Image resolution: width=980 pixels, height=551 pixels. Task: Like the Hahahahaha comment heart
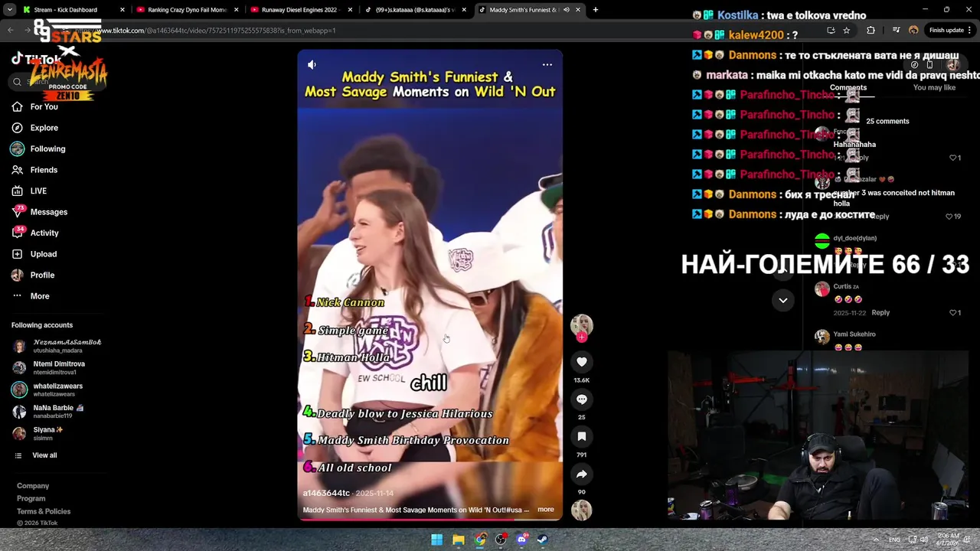[952, 158]
